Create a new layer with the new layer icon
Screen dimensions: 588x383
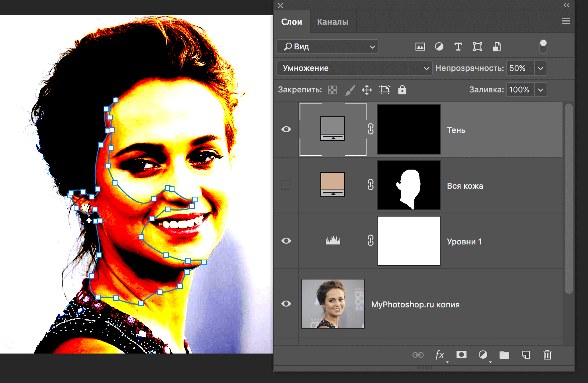[x=526, y=355]
